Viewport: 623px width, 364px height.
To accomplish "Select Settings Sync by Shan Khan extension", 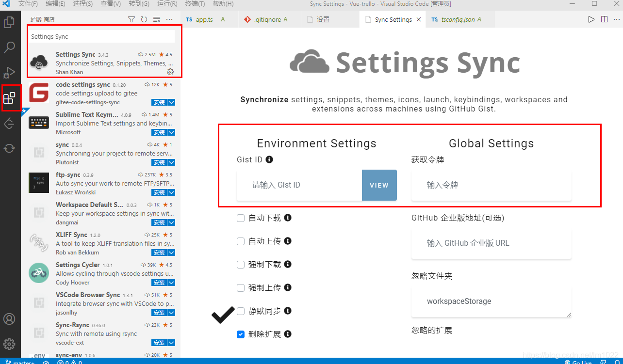I will tap(101, 63).
